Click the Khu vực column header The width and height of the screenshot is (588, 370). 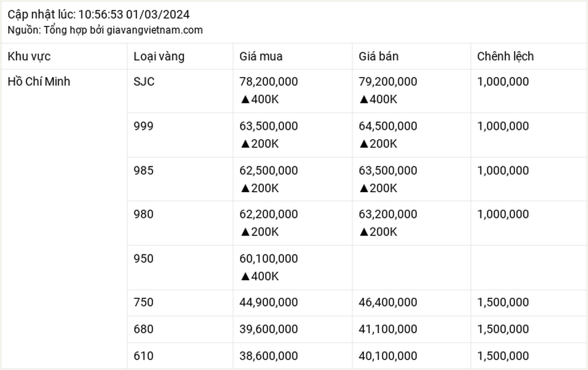(29, 56)
